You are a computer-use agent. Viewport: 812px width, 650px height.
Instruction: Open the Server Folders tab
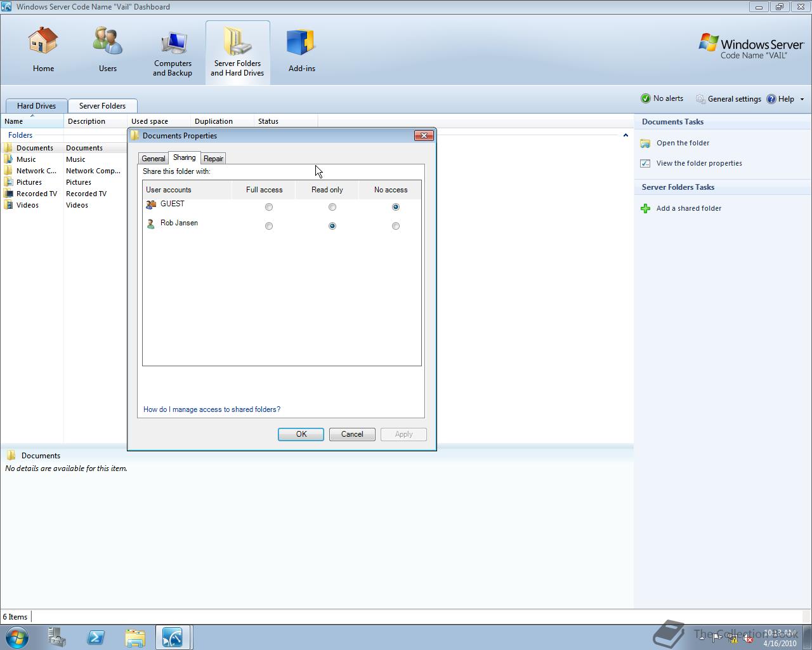pos(102,106)
